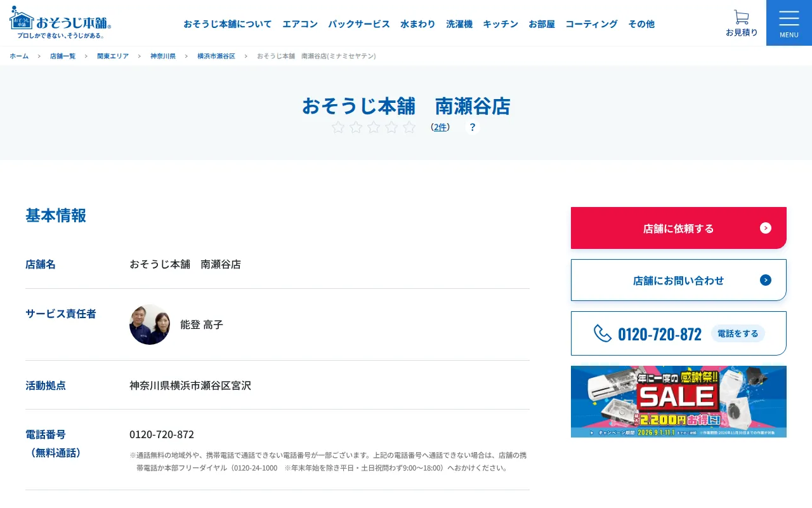Click the third rating star
This screenshot has width=812, height=508.
[x=374, y=127]
